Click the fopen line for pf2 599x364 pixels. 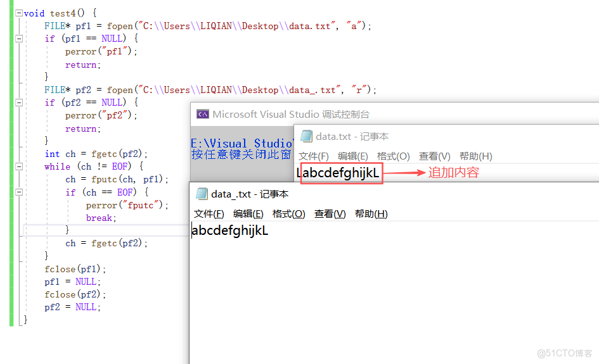coord(210,90)
